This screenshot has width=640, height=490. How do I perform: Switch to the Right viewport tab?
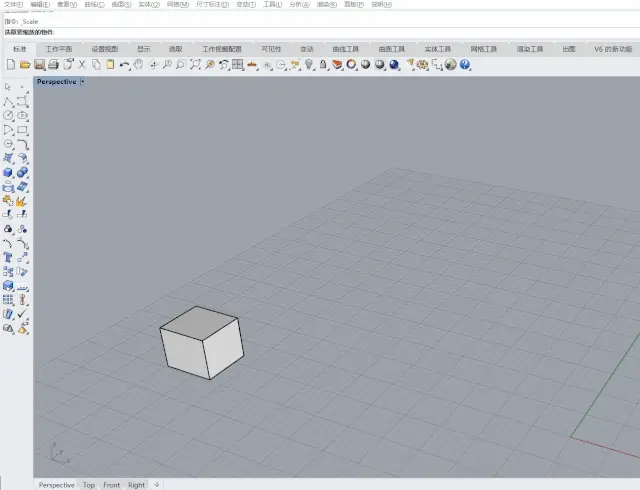[136, 485]
